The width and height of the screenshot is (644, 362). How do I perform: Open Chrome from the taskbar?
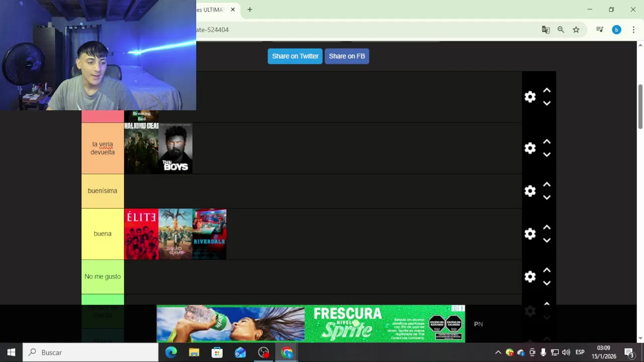pyautogui.click(x=287, y=352)
